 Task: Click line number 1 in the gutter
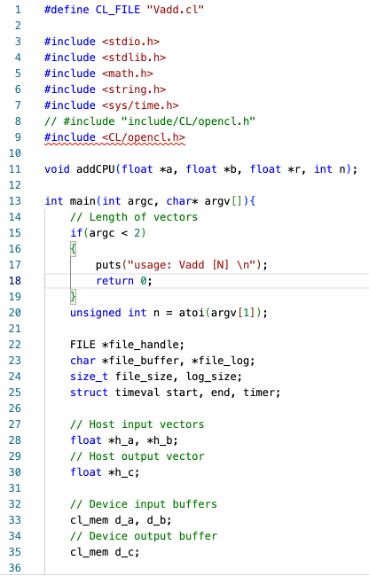(x=18, y=9)
